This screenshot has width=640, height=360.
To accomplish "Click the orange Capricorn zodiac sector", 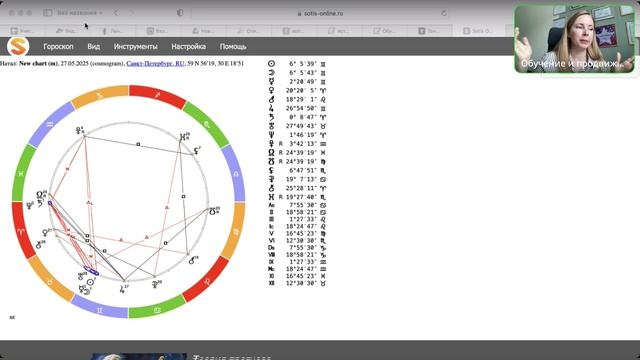I will (x=100, y=95).
